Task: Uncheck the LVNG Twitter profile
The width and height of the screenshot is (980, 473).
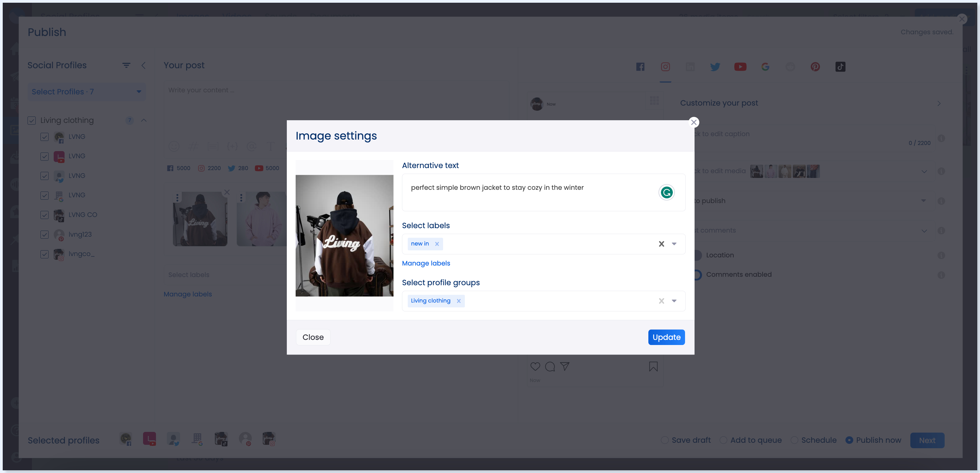Action: [45, 176]
